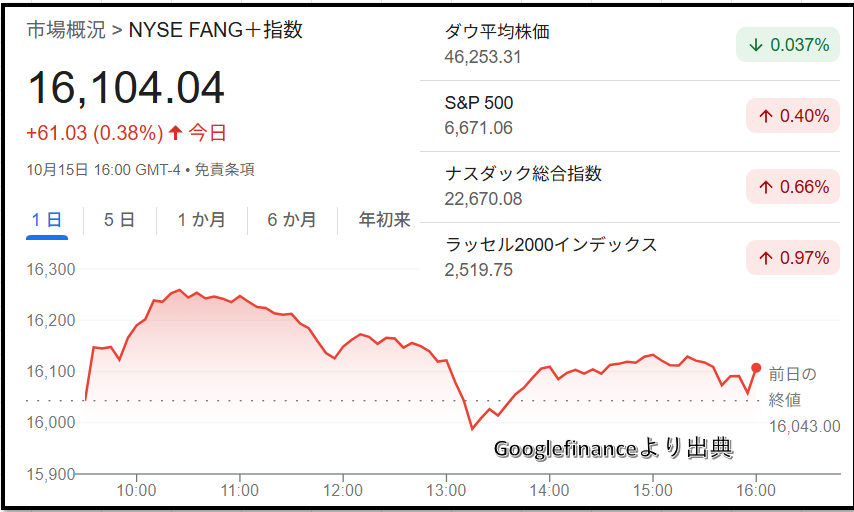Open the ラッセル2000インデックス entry
Screen dimensions: 854x512
tap(551, 245)
